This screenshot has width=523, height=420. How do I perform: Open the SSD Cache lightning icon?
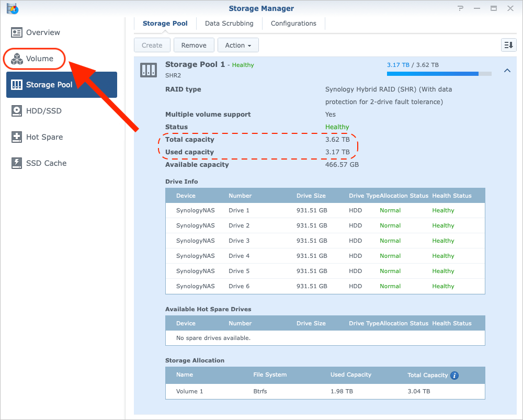pyautogui.click(x=17, y=163)
